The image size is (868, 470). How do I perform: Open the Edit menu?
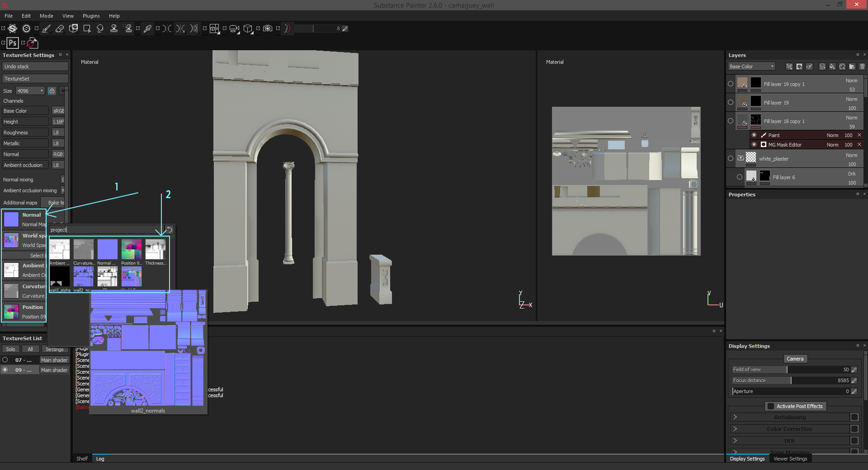click(x=26, y=16)
